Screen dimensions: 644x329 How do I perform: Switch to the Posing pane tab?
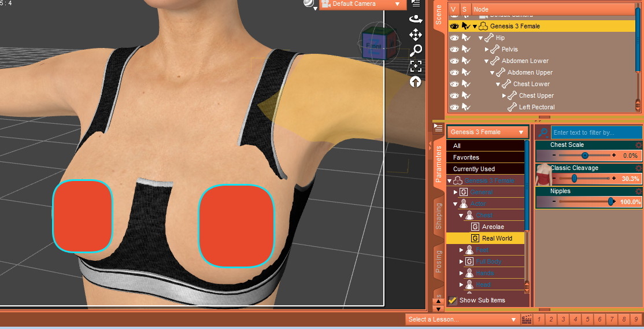438,261
